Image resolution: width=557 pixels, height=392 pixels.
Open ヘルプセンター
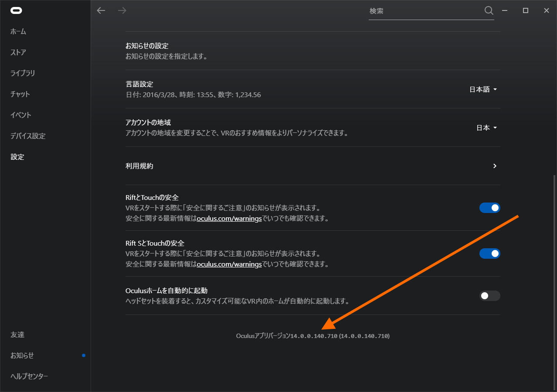[28, 376]
